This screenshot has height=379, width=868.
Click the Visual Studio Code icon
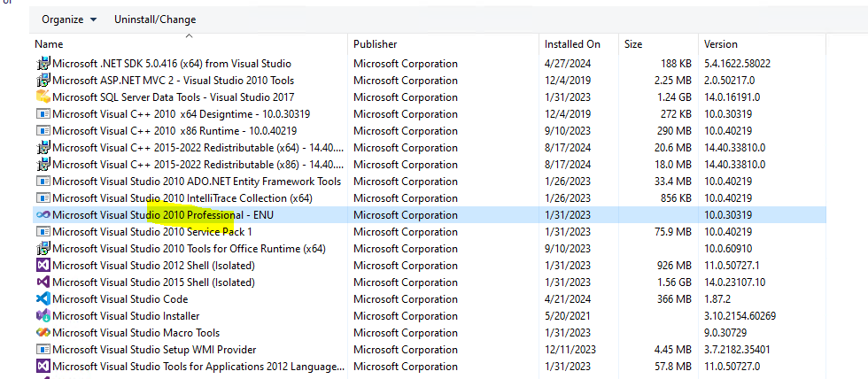point(43,298)
